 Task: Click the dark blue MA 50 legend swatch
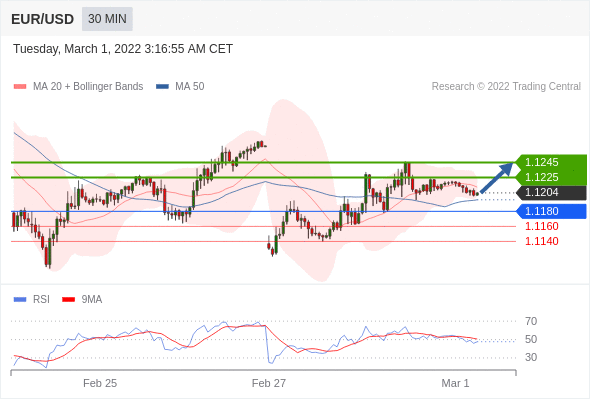click(162, 87)
